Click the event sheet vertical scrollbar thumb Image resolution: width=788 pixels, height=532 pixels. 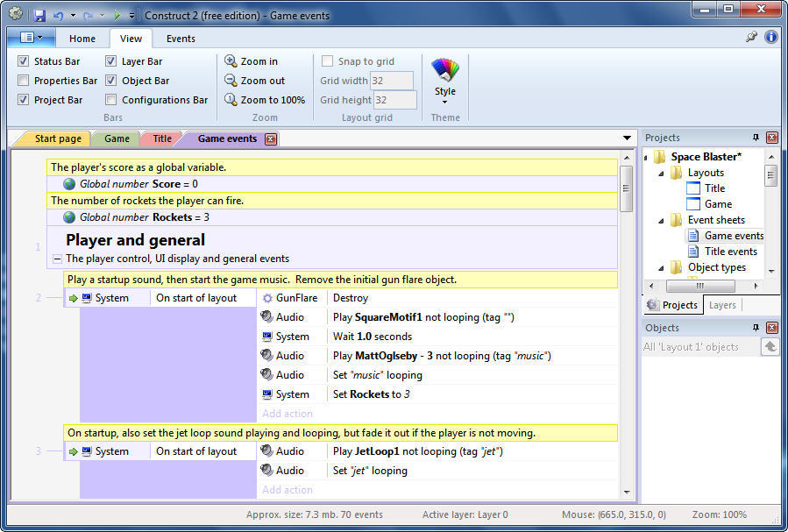pos(626,189)
